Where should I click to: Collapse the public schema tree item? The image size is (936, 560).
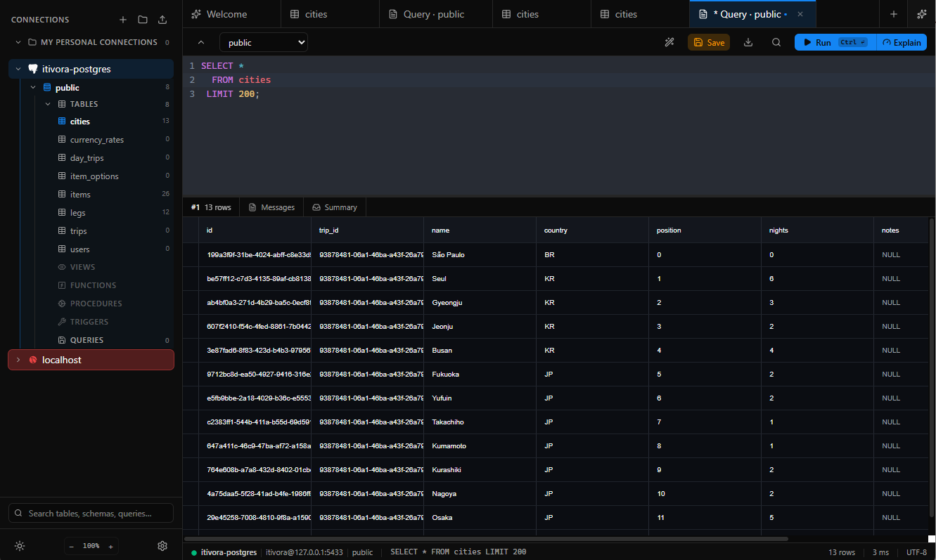point(32,86)
